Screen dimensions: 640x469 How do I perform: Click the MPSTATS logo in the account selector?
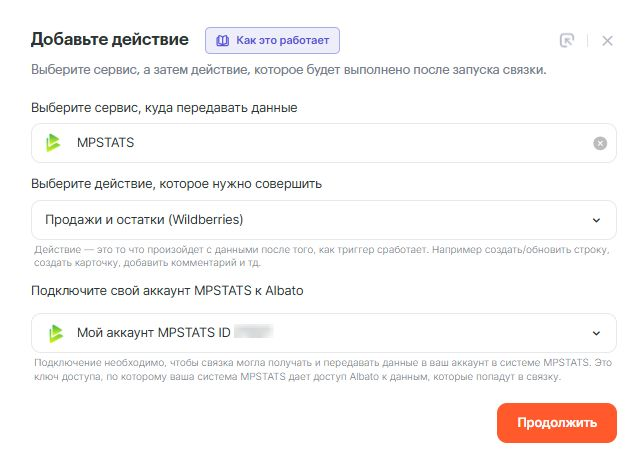(54, 333)
